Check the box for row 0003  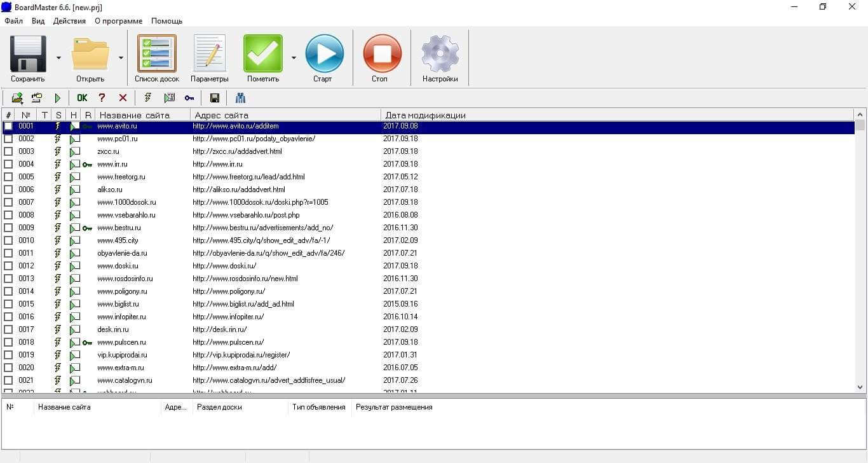pyautogui.click(x=8, y=151)
